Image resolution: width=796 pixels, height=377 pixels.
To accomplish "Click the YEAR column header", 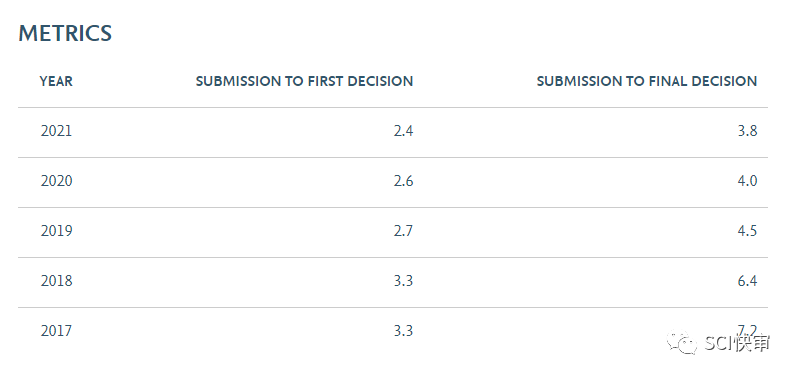I will tap(56, 81).
